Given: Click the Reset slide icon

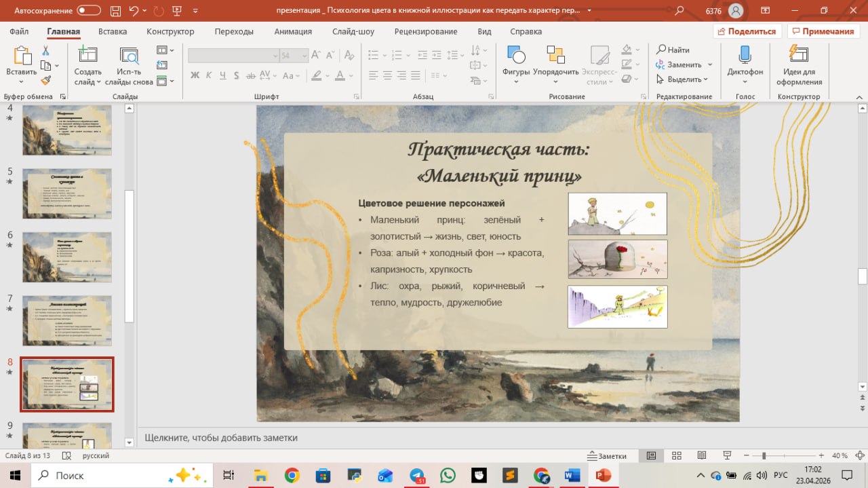Looking at the screenshot, I should [161, 65].
